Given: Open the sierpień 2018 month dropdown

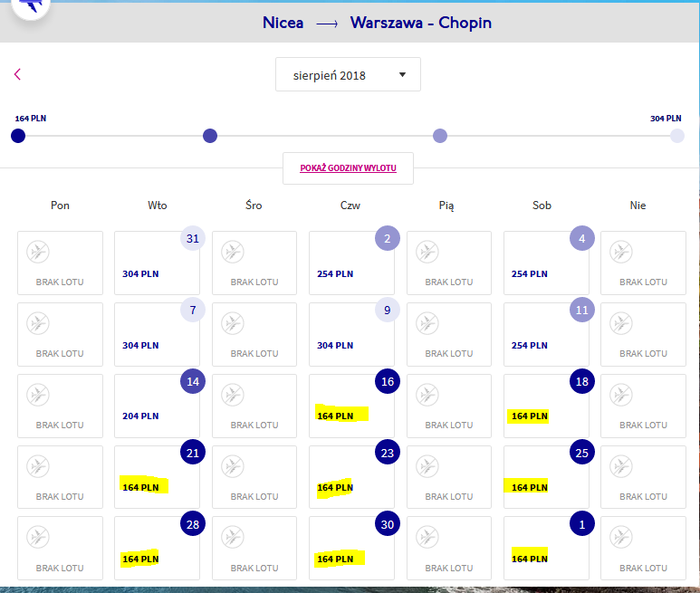Looking at the screenshot, I should point(348,74).
